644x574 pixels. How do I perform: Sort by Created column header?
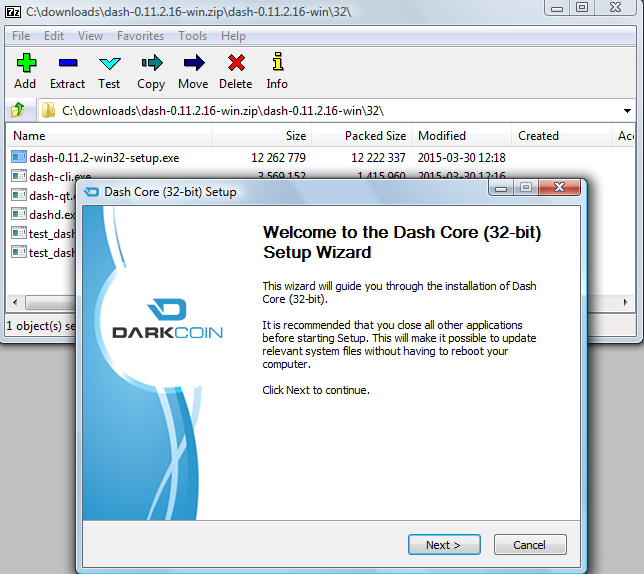(561, 136)
